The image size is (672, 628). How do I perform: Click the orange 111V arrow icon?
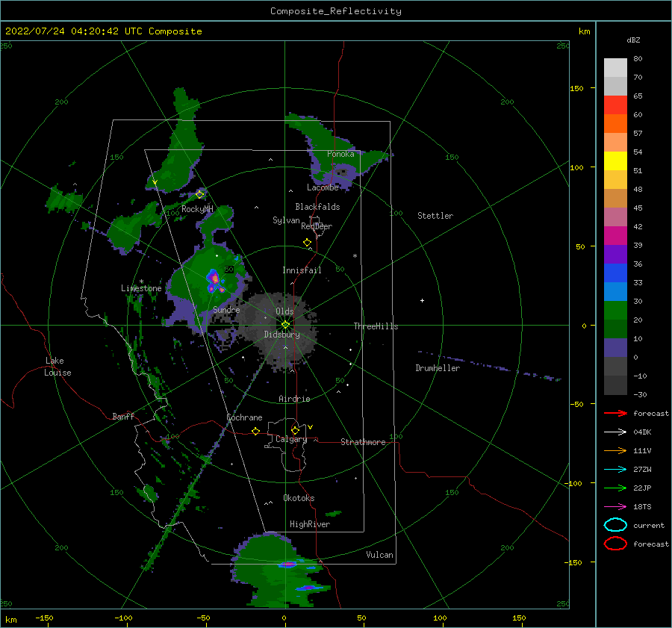(615, 450)
